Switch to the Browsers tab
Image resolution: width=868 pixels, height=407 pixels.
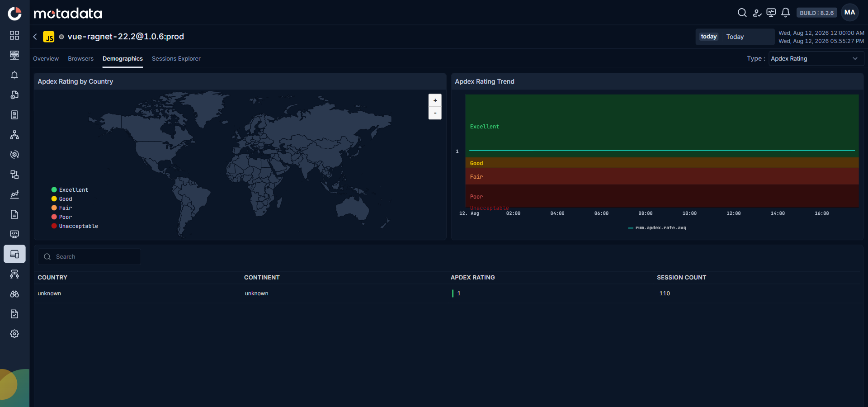[x=80, y=59]
